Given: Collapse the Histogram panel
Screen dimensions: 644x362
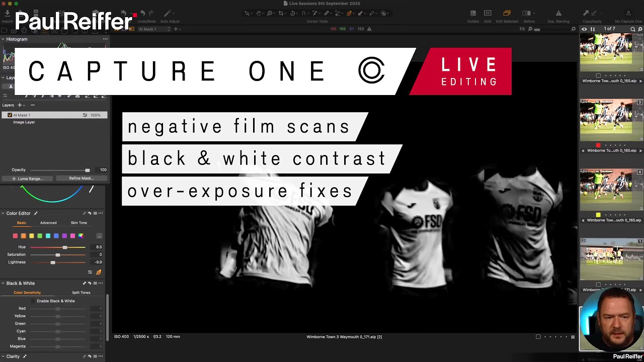Looking at the screenshot, I should 3,39.
